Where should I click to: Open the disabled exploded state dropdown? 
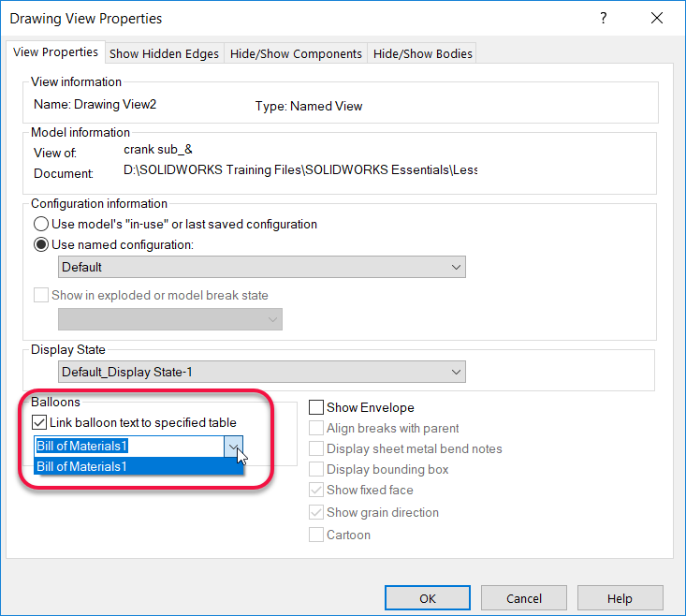click(x=170, y=319)
